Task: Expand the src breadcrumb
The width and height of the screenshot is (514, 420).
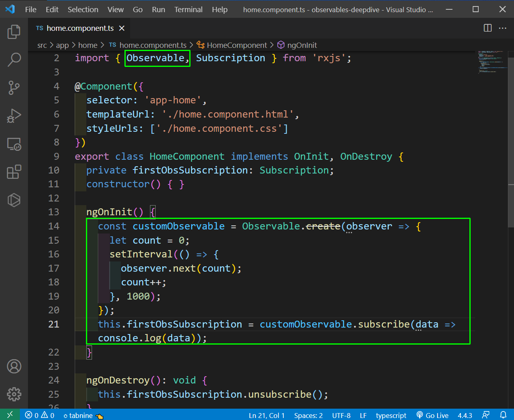Action: pos(42,45)
